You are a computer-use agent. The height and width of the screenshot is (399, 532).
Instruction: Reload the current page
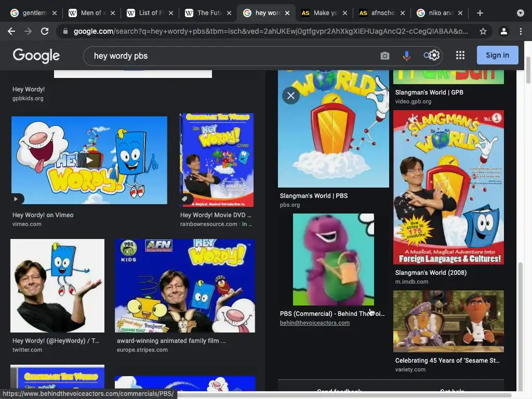click(45, 31)
